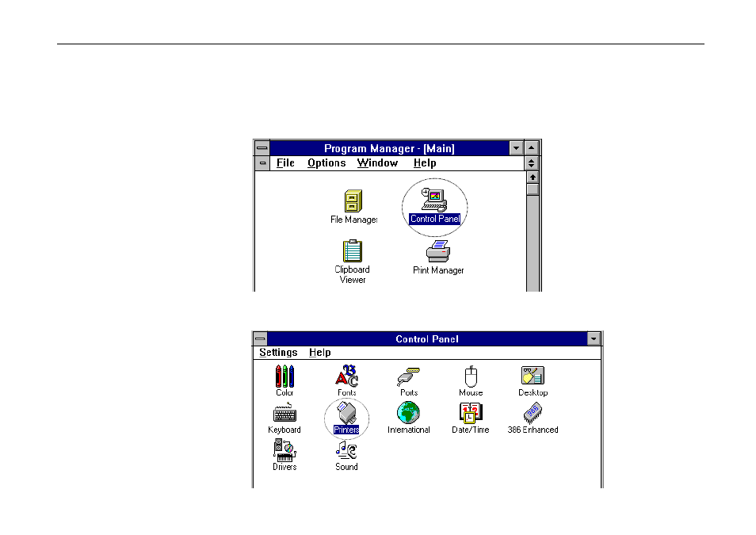
Task: Open File menu in Program Manager
Action: click(285, 163)
